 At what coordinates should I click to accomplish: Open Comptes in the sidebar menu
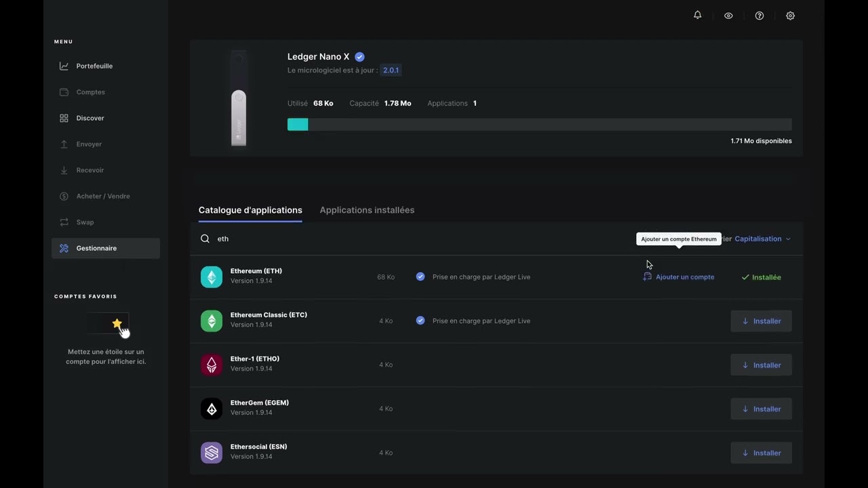pyautogui.click(x=106, y=92)
